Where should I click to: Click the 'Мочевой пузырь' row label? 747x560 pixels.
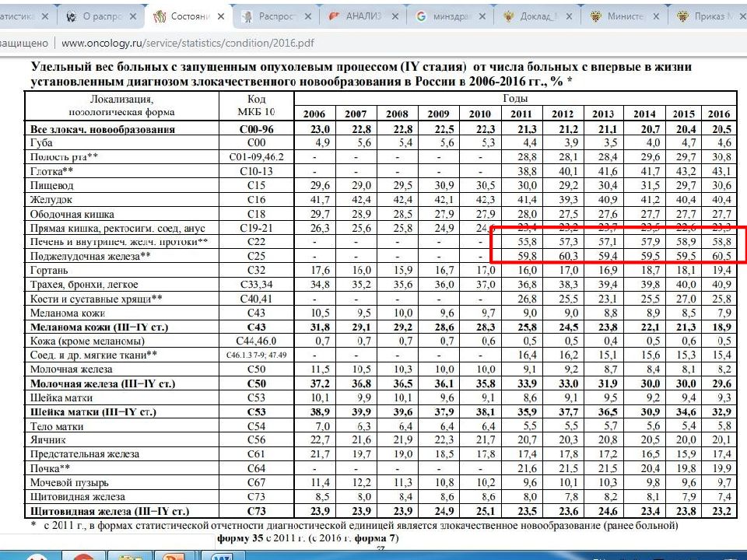point(69,482)
